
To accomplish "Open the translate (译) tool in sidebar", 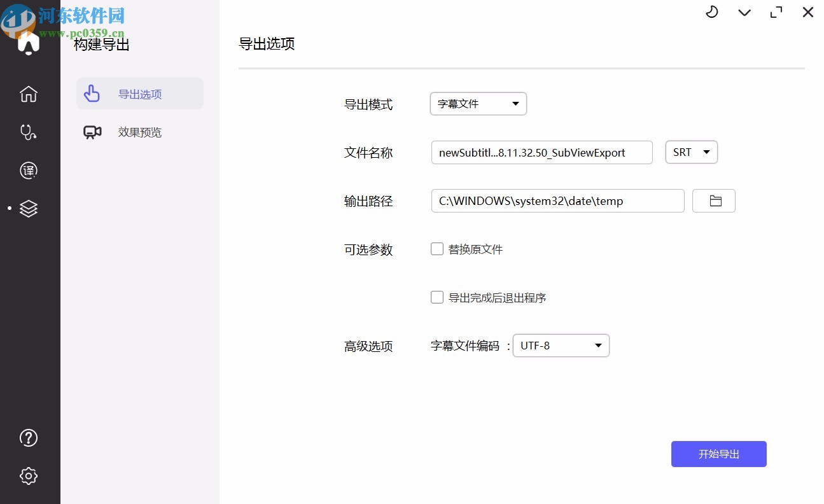I will [29, 171].
